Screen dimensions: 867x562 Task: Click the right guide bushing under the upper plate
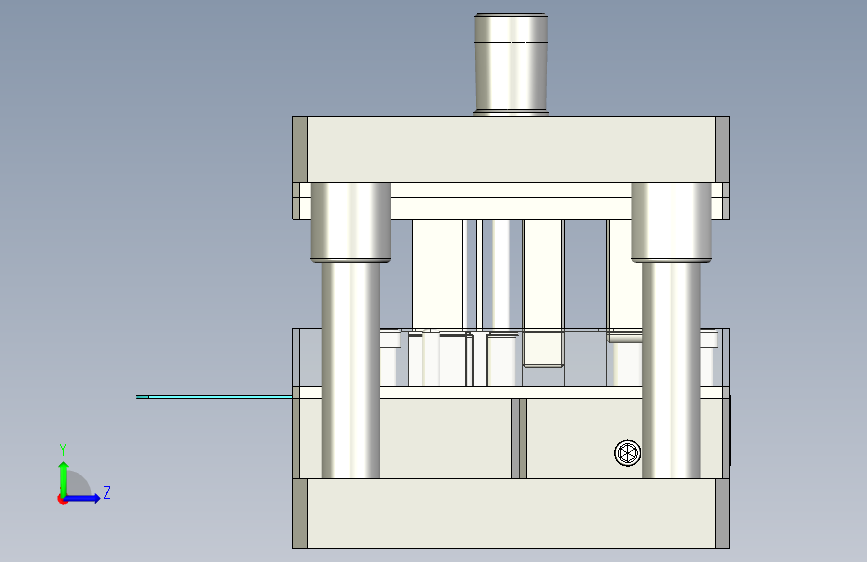coord(671,222)
